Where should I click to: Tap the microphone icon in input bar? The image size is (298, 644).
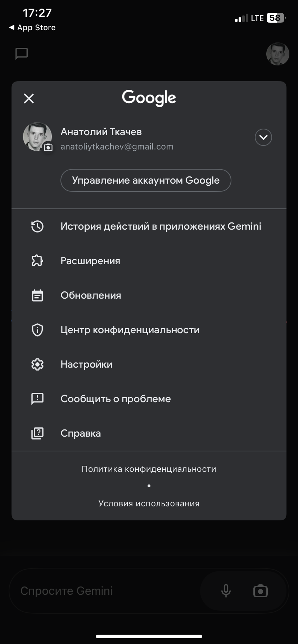click(226, 591)
